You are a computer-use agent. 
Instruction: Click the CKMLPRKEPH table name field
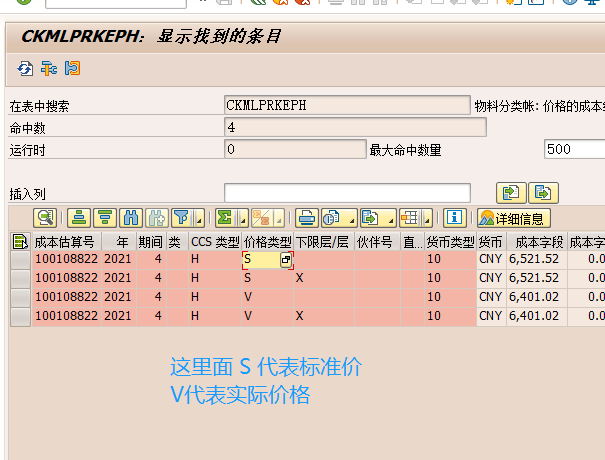pos(347,105)
